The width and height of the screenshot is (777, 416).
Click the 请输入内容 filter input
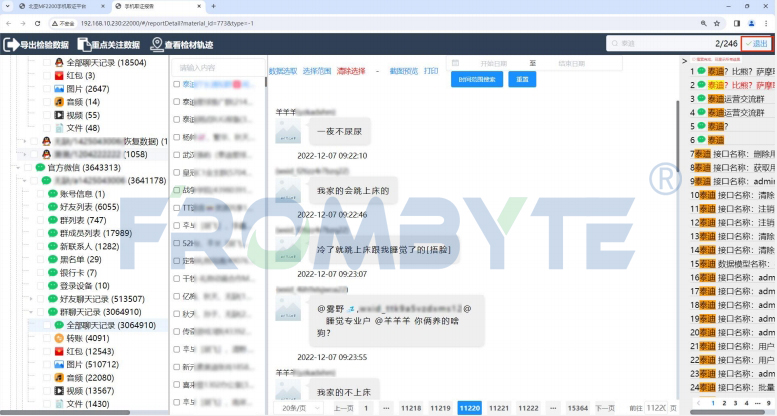point(218,67)
